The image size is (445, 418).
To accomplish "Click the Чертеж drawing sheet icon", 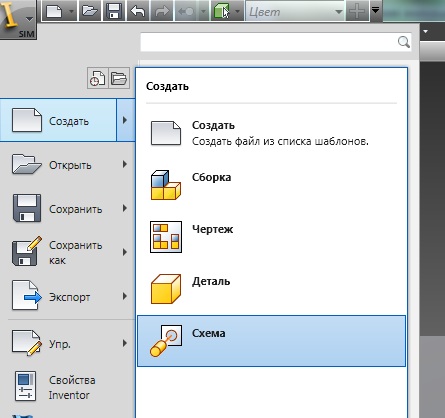I will (x=166, y=237).
